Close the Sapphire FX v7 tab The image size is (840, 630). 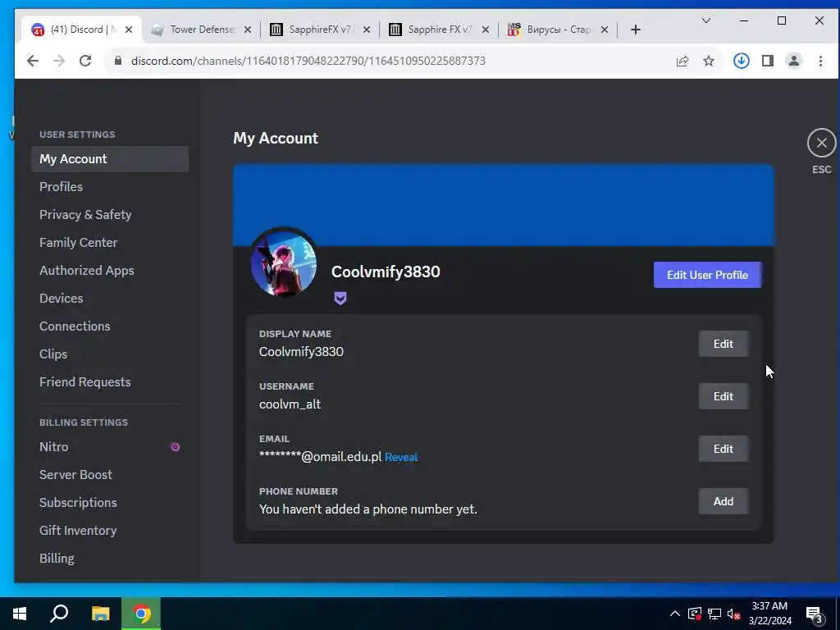click(486, 30)
